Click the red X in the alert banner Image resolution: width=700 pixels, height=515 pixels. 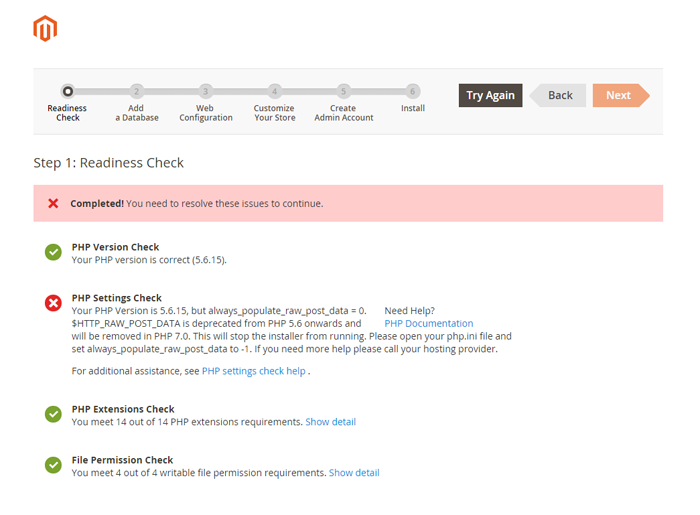tap(53, 203)
